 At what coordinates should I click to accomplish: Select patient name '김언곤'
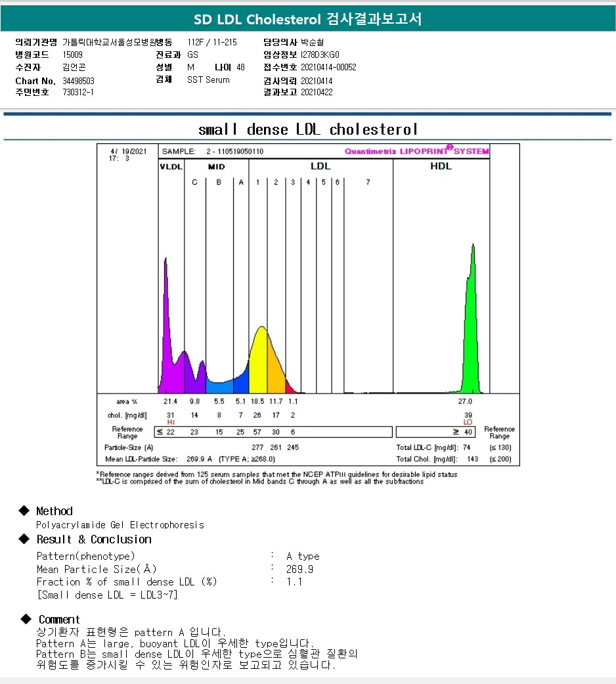pos(74,67)
